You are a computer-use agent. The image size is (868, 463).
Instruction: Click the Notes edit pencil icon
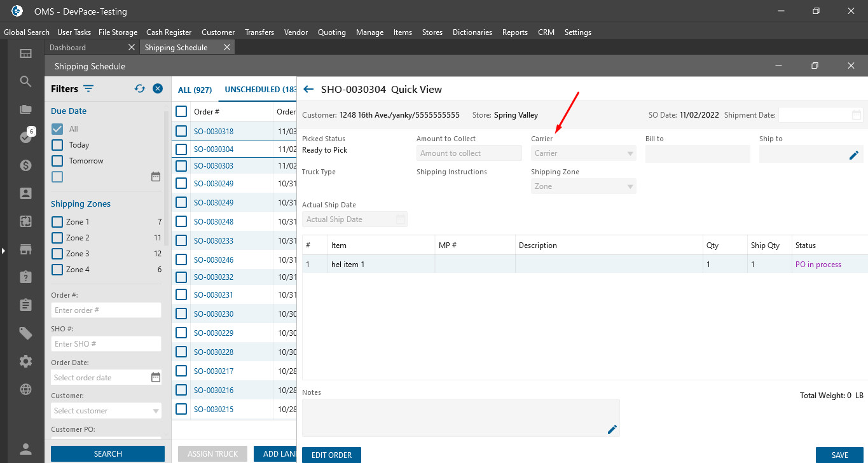612,429
